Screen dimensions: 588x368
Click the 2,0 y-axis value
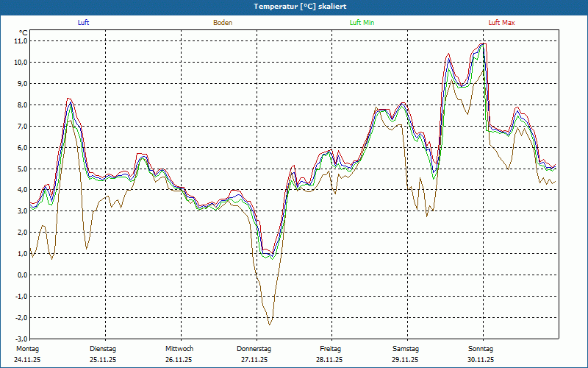(x=22, y=233)
